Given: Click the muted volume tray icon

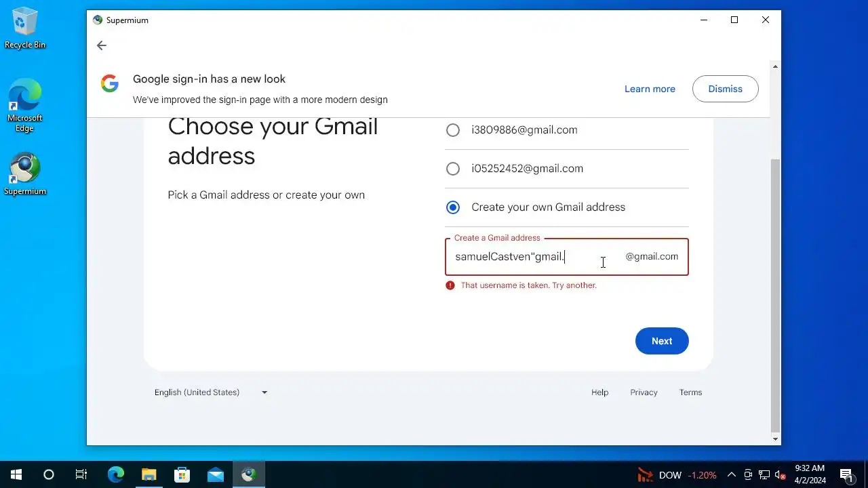Looking at the screenshot, I should (x=781, y=475).
